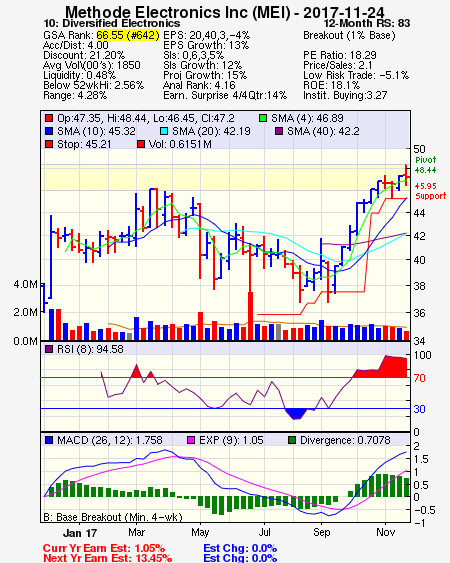Click the 'Price/Sales: 2.1' statistic
This screenshot has width=450, height=563.
[338, 65]
